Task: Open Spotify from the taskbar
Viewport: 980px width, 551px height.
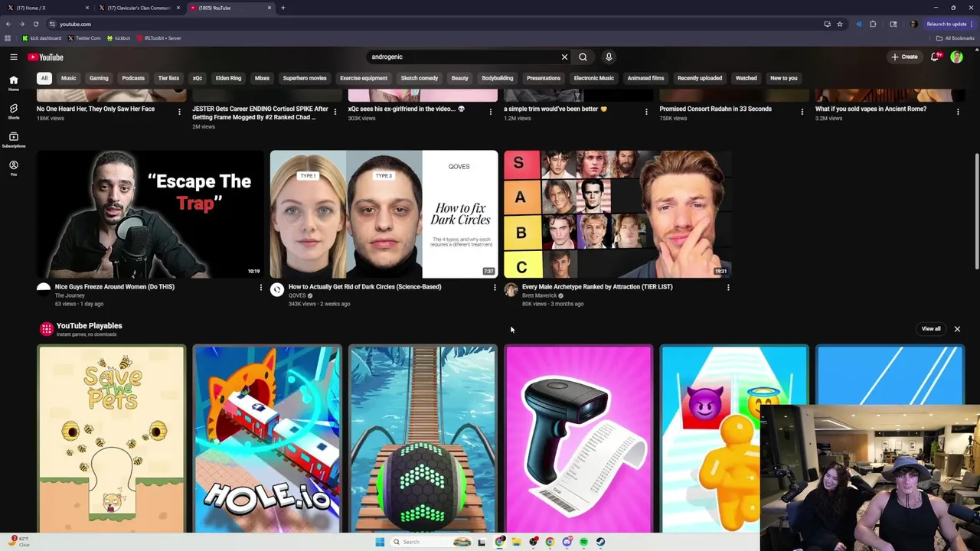Action: [x=583, y=542]
